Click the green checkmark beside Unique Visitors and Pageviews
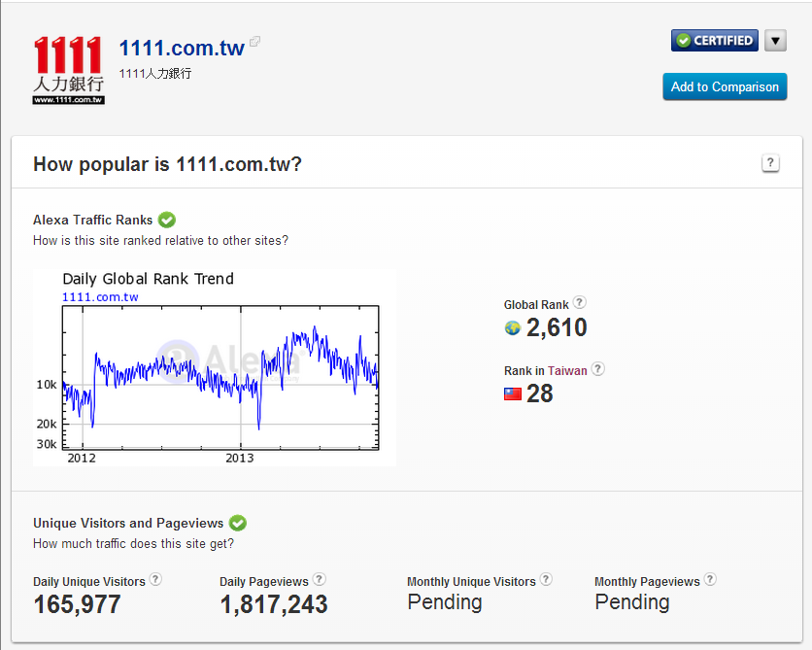812x650 pixels. click(x=238, y=523)
